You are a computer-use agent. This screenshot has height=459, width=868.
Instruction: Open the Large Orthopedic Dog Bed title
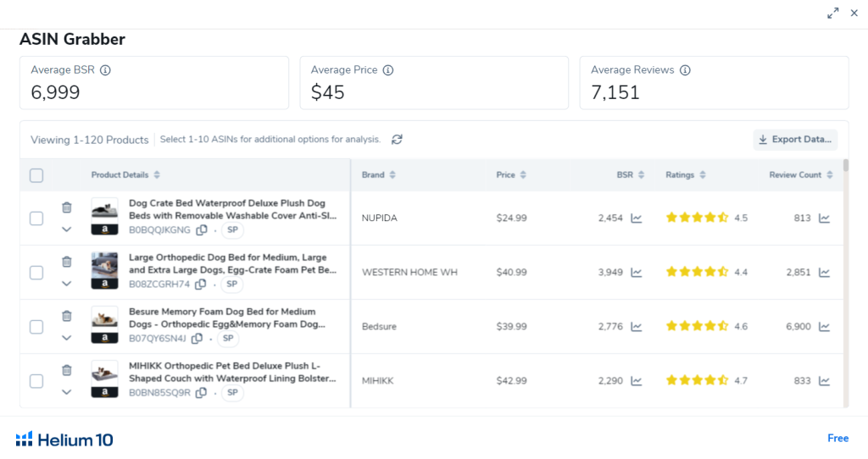pos(232,263)
